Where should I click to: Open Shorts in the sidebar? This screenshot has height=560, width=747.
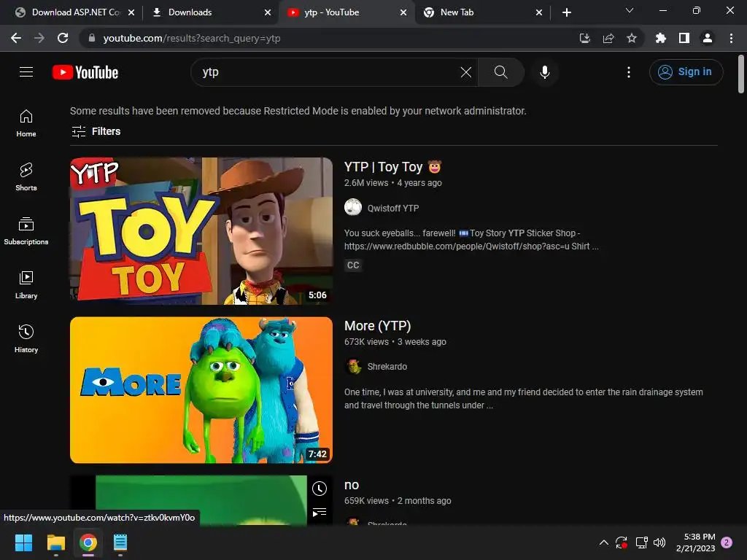pyautogui.click(x=26, y=177)
